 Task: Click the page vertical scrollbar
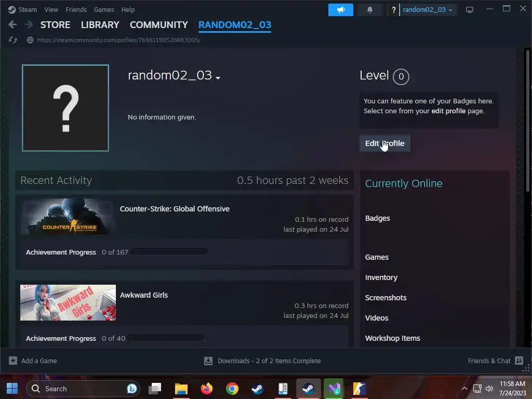click(528, 120)
